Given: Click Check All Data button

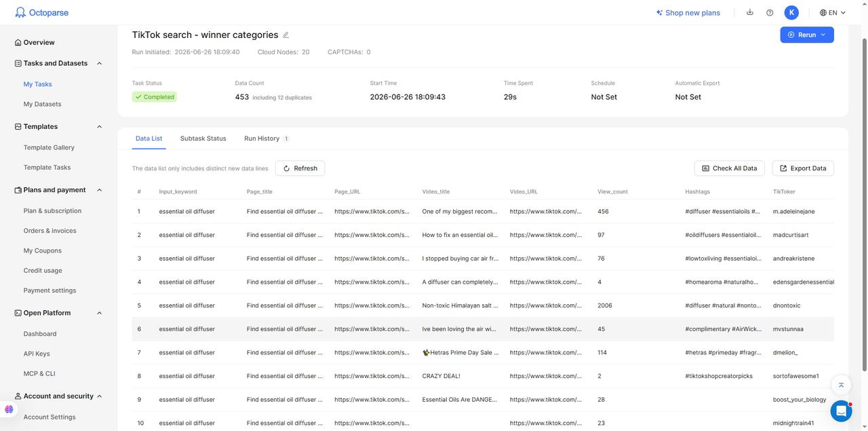Looking at the screenshot, I should pyautogui.click(x=729, y=168).
